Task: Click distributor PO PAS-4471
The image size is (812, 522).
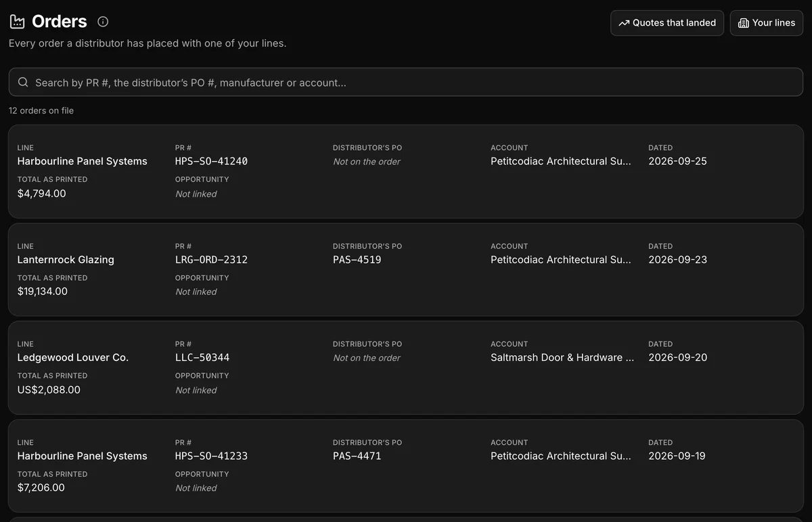Action: 357,456
